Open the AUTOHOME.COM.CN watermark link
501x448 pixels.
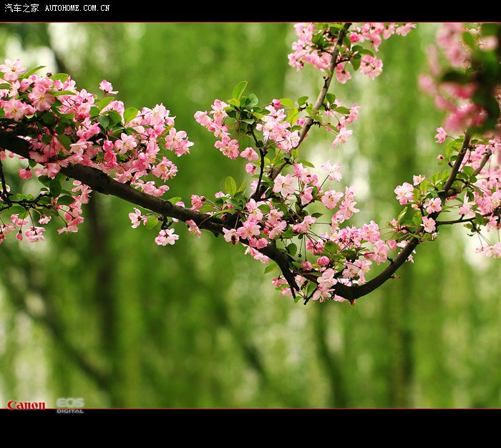coord(77,8)
